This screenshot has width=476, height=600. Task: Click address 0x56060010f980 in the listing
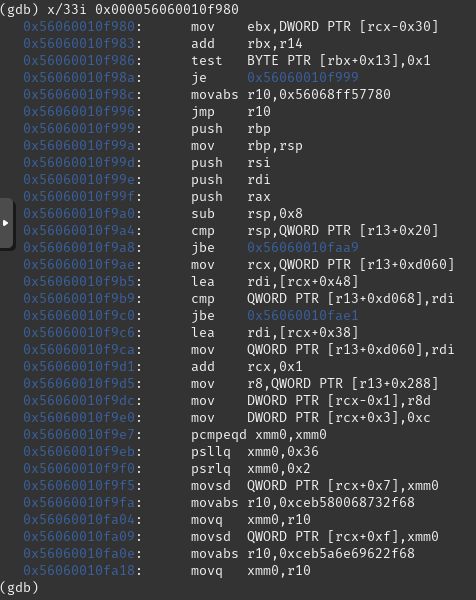[79, 26]
